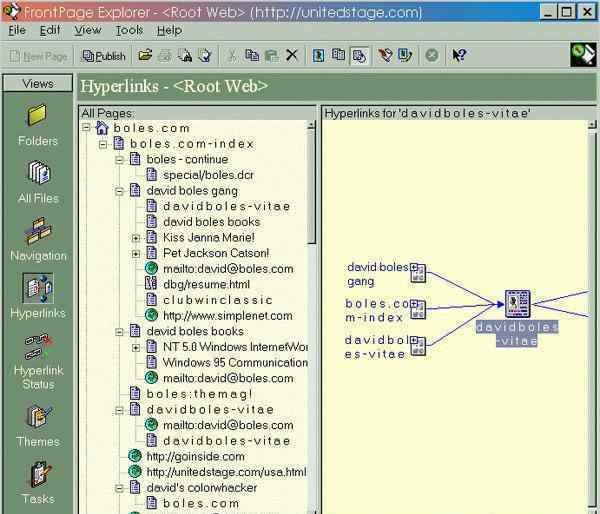Click the Cross File Find icon
600x514 pixels.
[x=185, y=56]
